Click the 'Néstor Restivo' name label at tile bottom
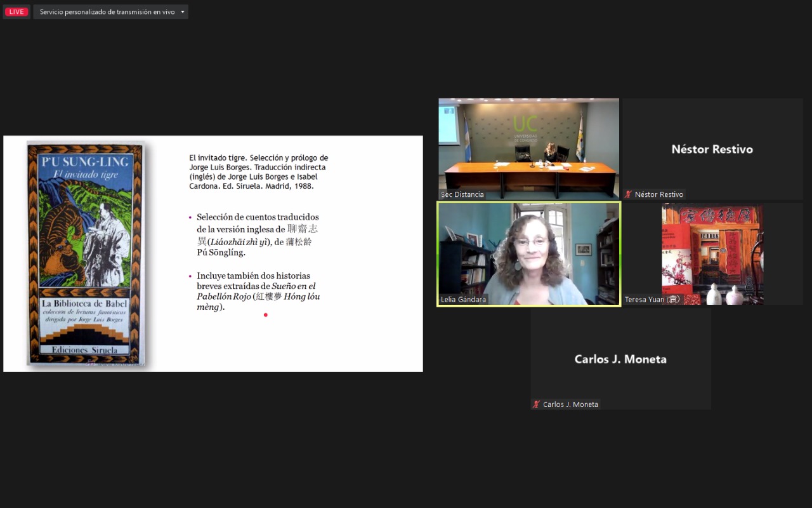This screenshot has width=812, height=508. click(659, 194)
